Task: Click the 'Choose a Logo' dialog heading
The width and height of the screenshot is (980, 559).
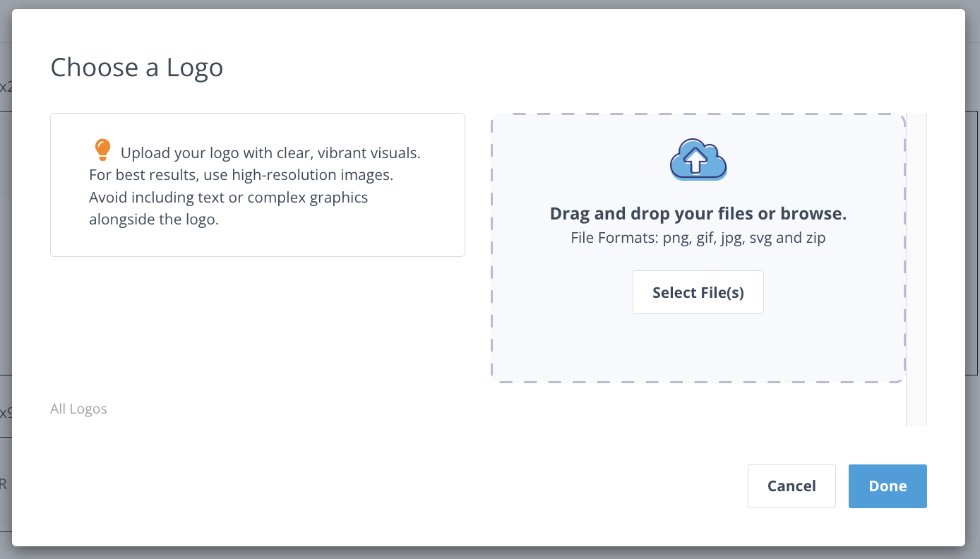Action: coord(137,68)
